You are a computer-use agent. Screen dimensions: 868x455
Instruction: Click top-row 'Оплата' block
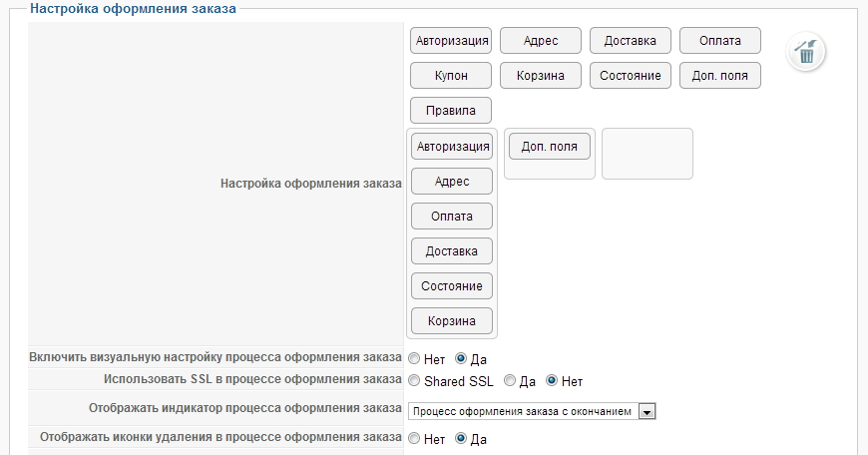click(720, 41)
